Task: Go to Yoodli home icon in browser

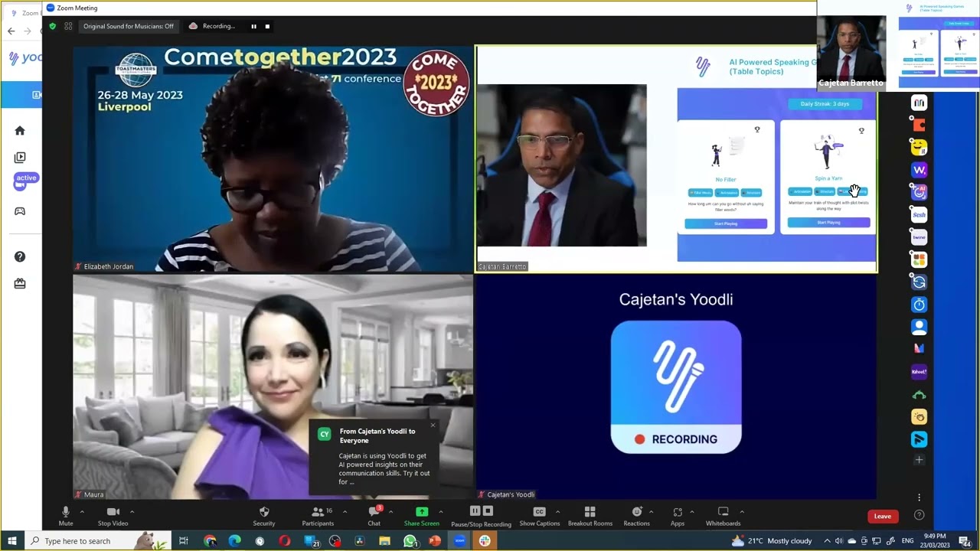Action: [x=20, y=131]
